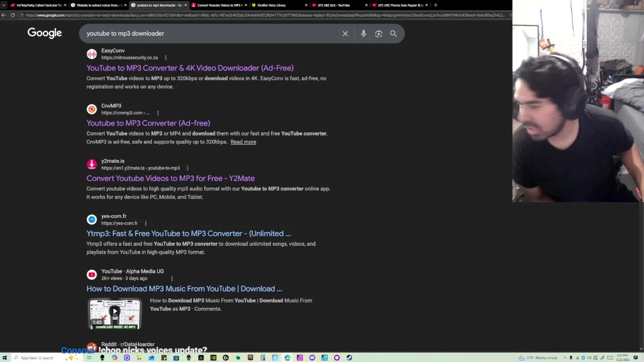Open Convert Youtube Videos to MP3 - Y2Mate link
Screen dimensions: 644x362
coord(171,178)
